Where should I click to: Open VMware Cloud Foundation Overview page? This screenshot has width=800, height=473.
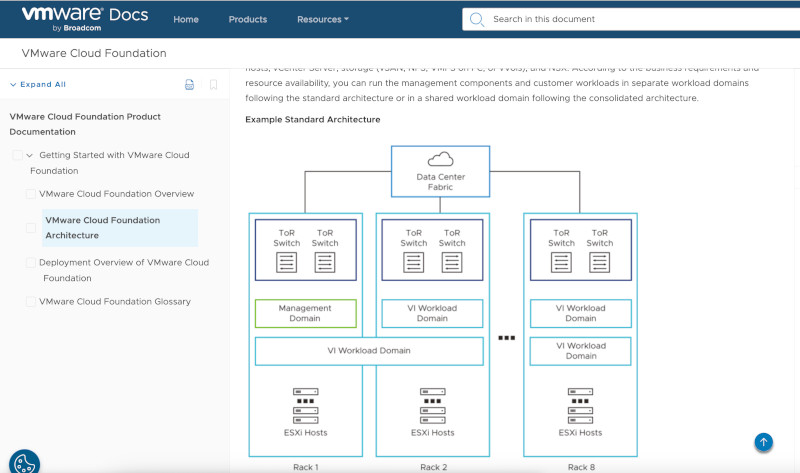(x=116, y=194)
